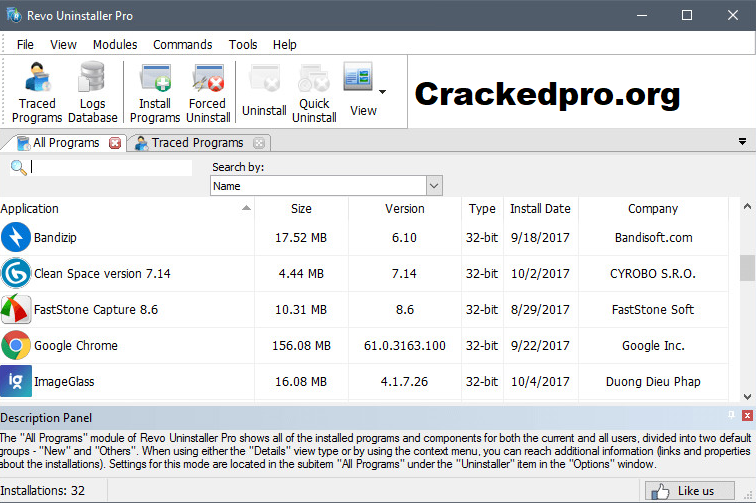Switch to the Traced Programs tab
Image resolution: width=756 pixels, height=503 pixels.
[197, 143]
